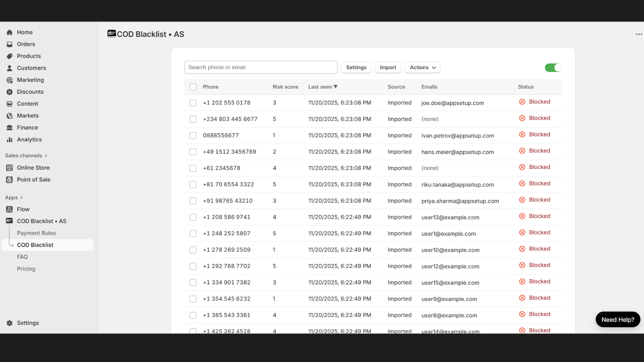Screen dimensions: 644x362
Task: Open the Payment Rules submenu item
Action: 36,233
